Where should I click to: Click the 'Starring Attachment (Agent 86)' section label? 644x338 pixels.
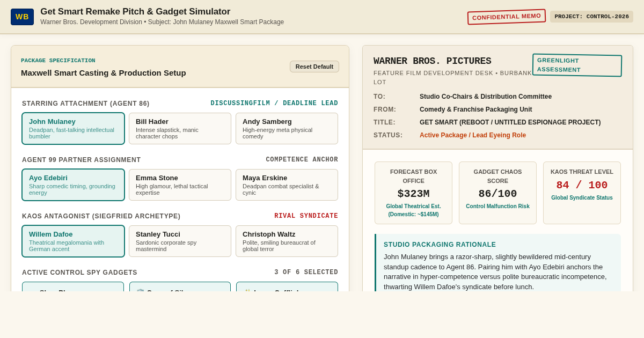click(x=86, y=104)
